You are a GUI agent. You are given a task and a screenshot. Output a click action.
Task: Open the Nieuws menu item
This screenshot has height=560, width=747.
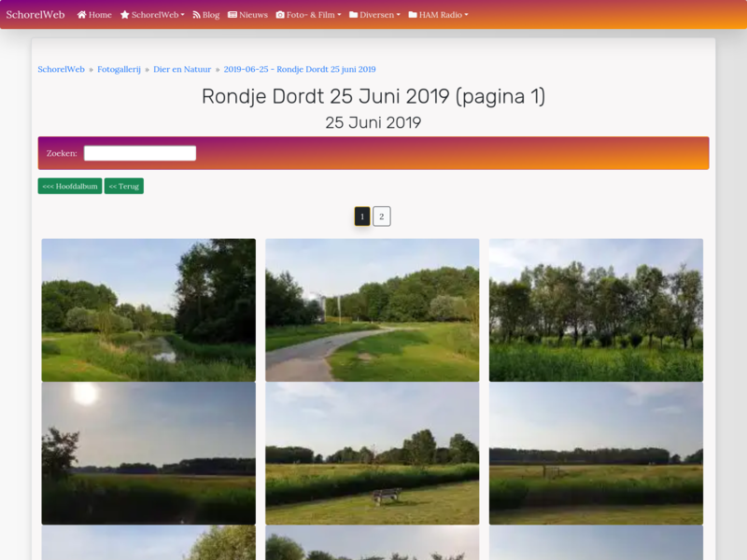[247, 15]
